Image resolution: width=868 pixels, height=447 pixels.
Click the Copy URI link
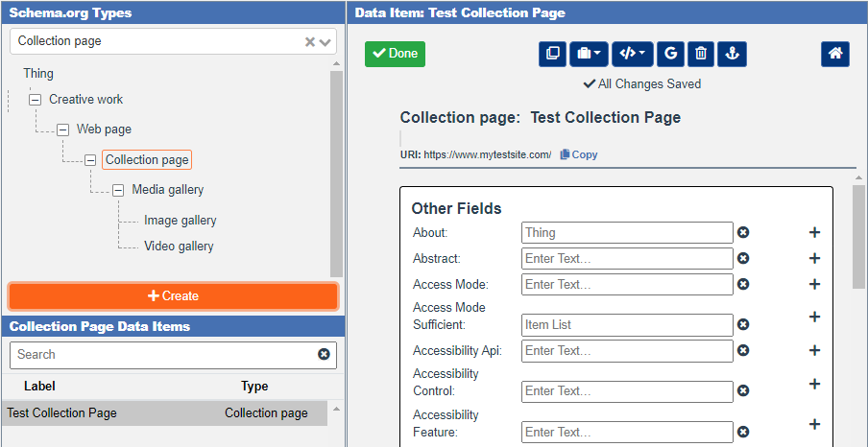[579, 154]
